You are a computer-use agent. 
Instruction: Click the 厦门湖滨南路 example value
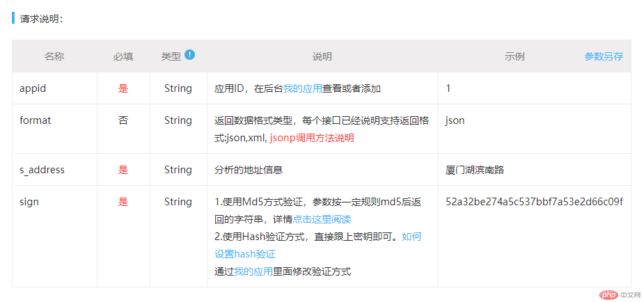point(474,170)
